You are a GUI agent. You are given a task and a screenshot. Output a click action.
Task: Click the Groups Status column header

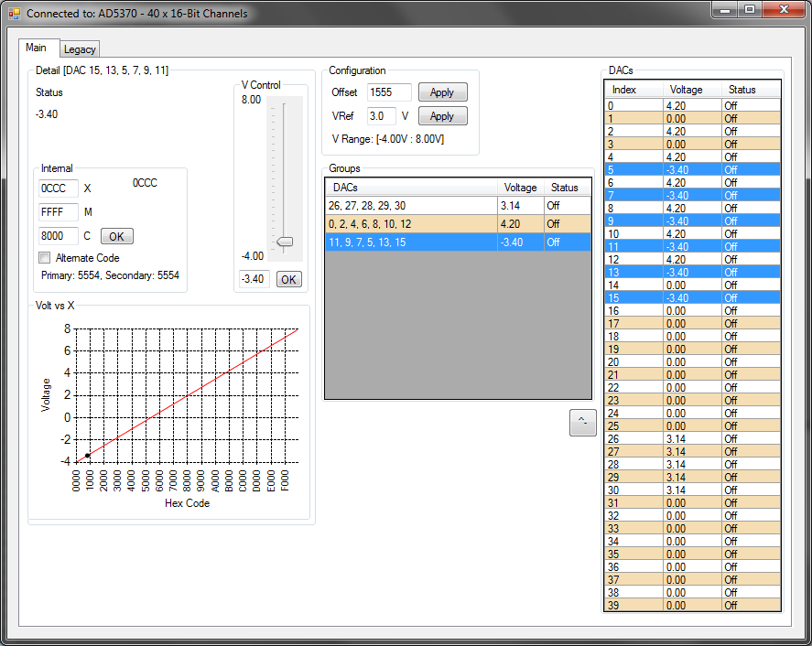pos(567,188)
